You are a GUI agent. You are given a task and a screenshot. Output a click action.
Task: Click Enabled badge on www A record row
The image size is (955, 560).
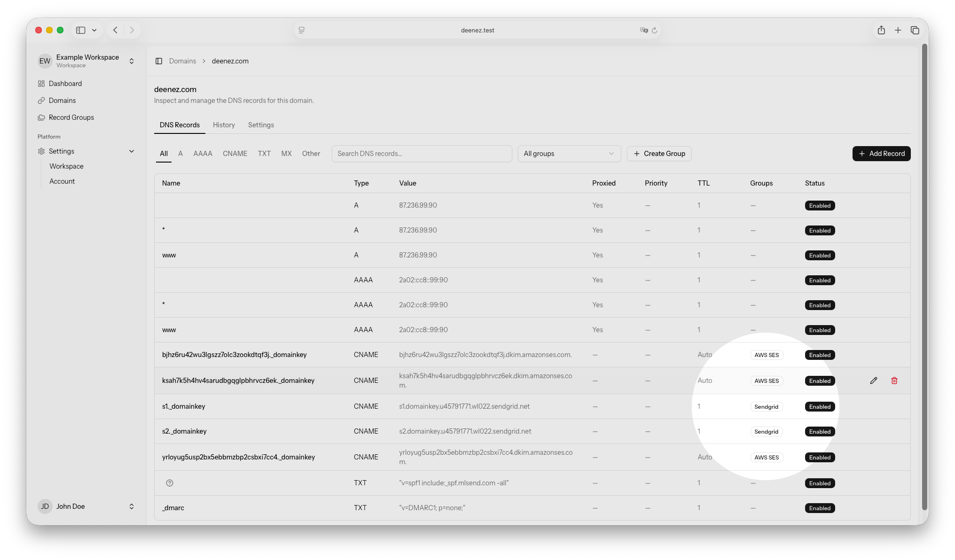[820, 256]
